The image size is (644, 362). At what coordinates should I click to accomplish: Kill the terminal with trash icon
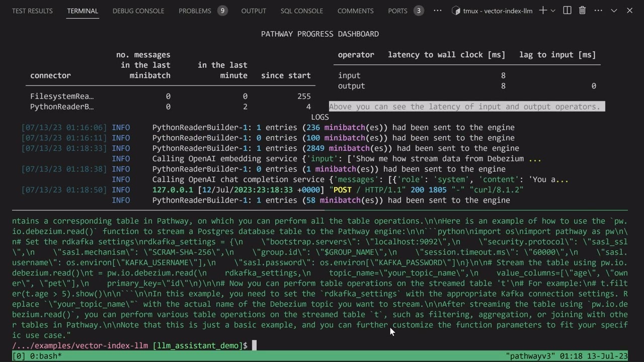582,11
